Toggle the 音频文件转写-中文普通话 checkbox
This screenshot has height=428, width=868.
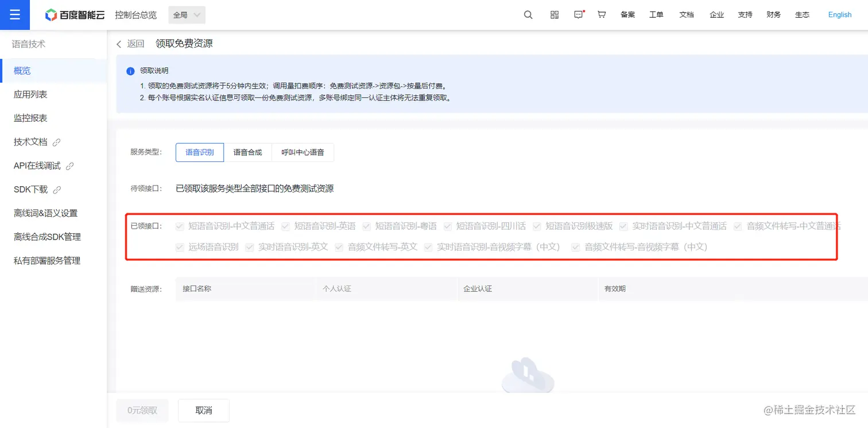[x=738, y=226]
